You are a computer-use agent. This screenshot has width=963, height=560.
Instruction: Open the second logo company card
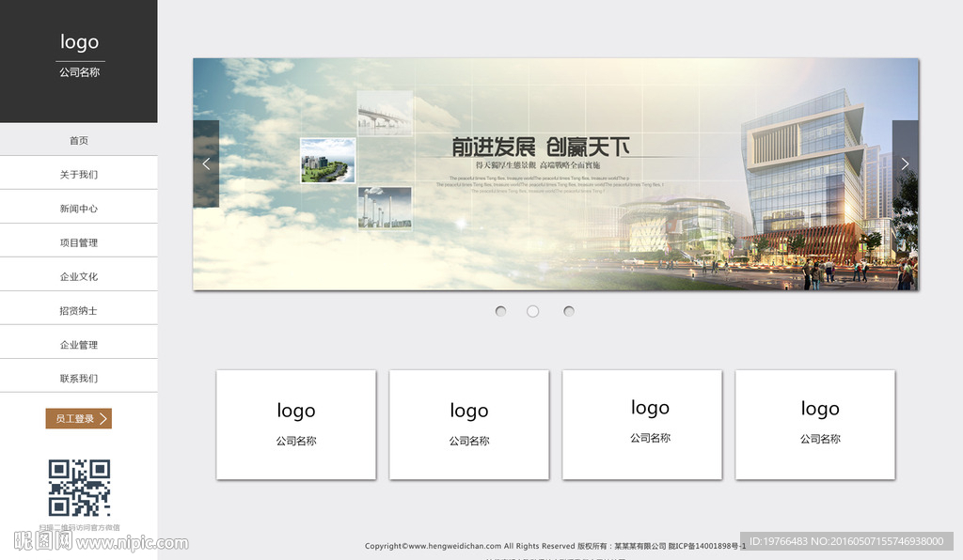click(x=469, y=425)
